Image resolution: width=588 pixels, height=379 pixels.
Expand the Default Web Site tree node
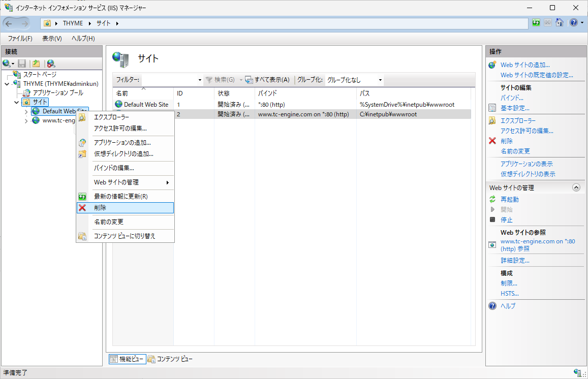coord(26,111)
